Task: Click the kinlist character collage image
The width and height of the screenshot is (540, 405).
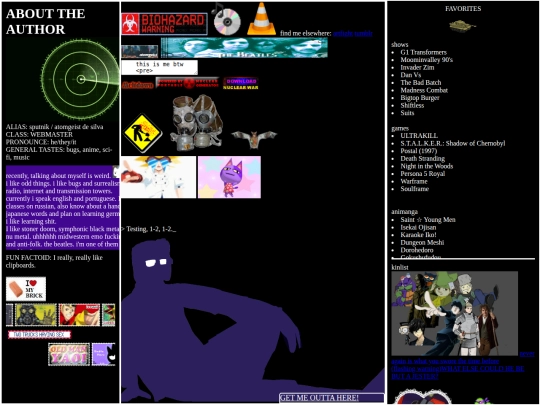Action: pyautogui.click(x=455, y=313)
